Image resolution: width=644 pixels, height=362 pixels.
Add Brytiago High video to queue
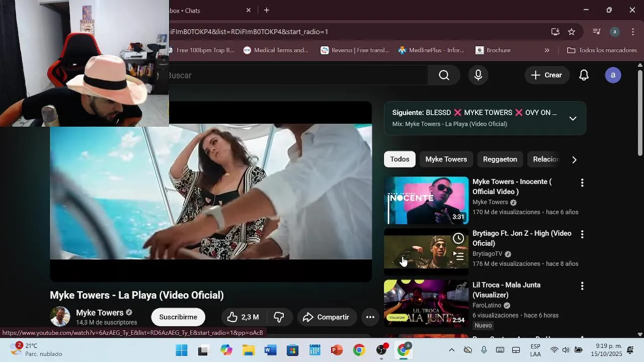click(x=458, y=255)
